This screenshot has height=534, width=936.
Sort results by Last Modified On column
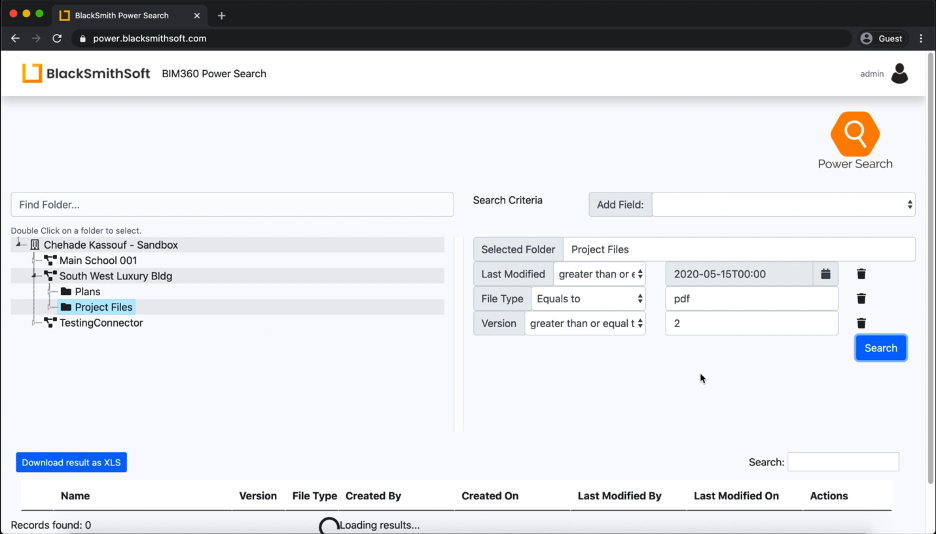[x=736, y=496]
